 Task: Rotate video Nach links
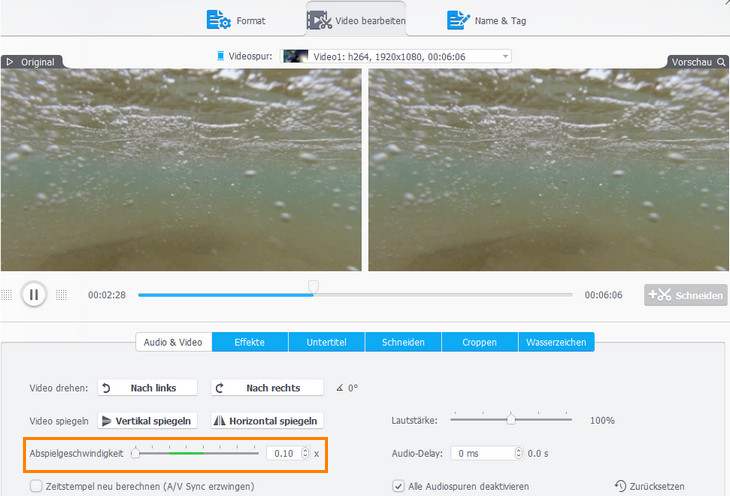point(147,387)
